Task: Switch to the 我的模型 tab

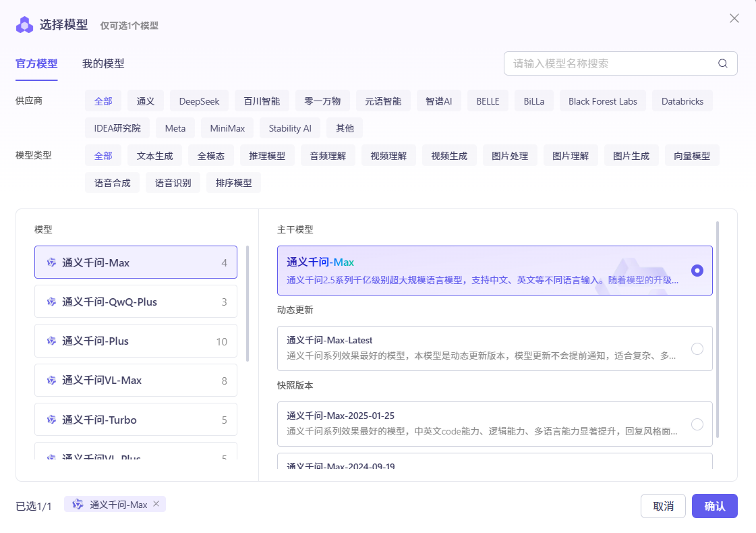Action: [x=103, y=63]
